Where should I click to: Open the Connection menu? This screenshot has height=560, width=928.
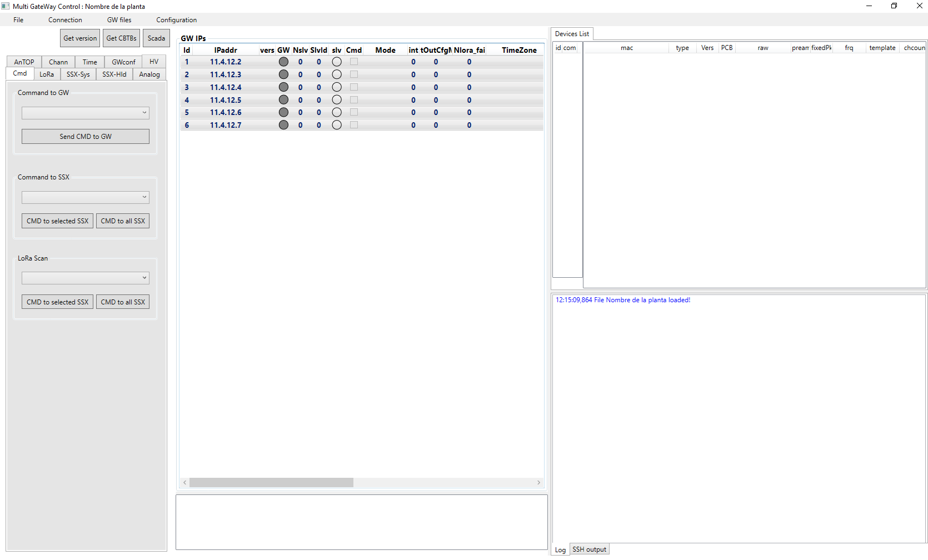tap(65, 19)
